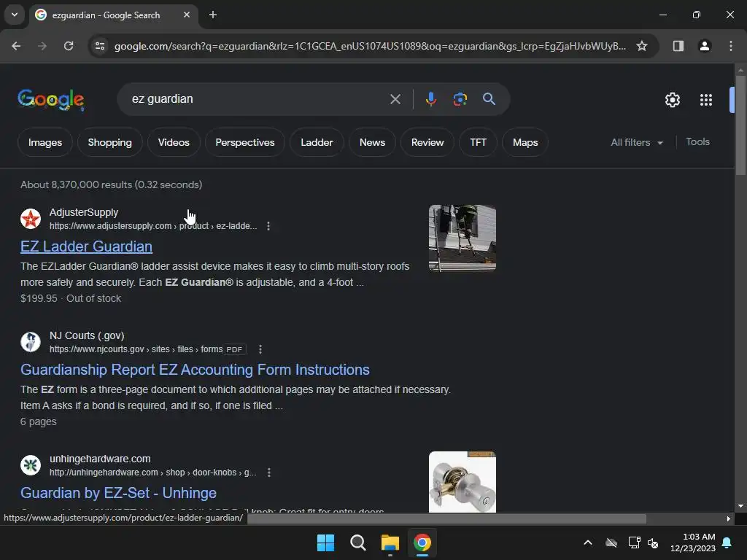Viewport: 747px width, 560px height.
Task: Go to Google home via logo
Action: coord(51,99)
